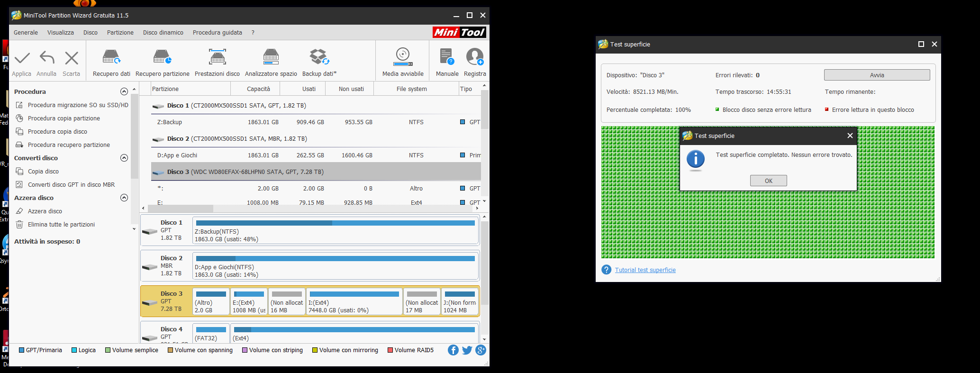
Task: Click the Scarta discard X icon
Action: (x=72, y=58)
